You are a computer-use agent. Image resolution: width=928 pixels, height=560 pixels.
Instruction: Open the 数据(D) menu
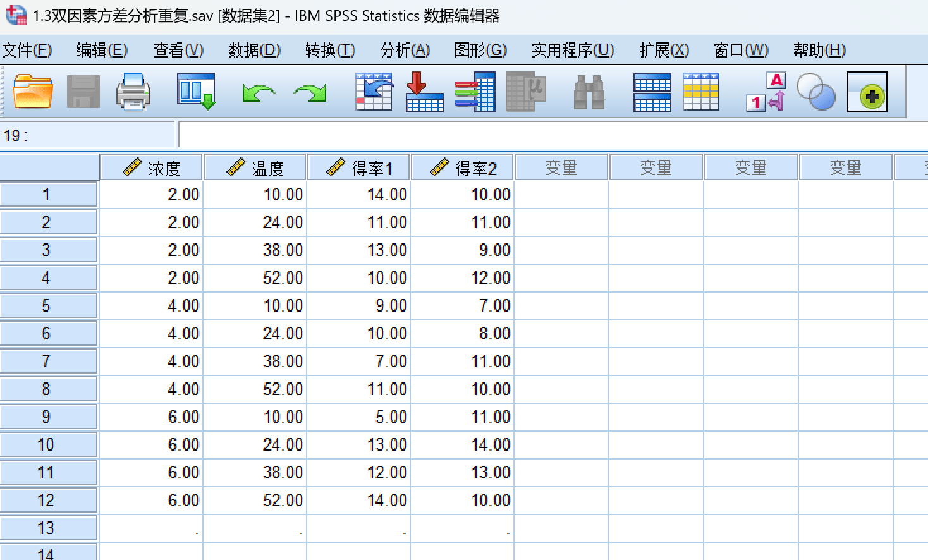254,50
